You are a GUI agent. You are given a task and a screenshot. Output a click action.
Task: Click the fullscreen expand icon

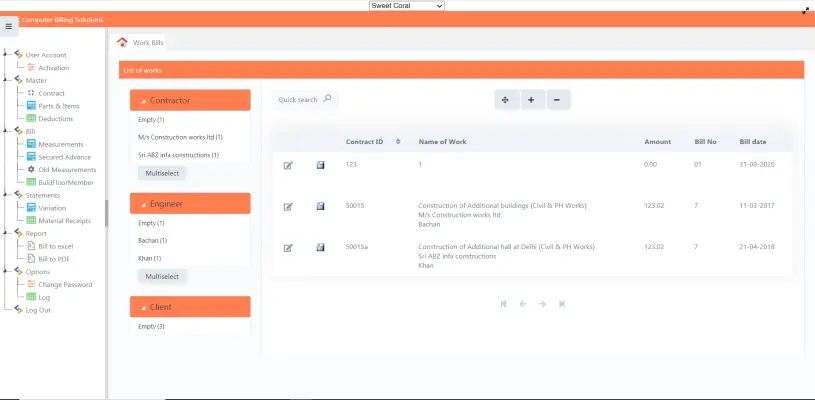(806, 10)
